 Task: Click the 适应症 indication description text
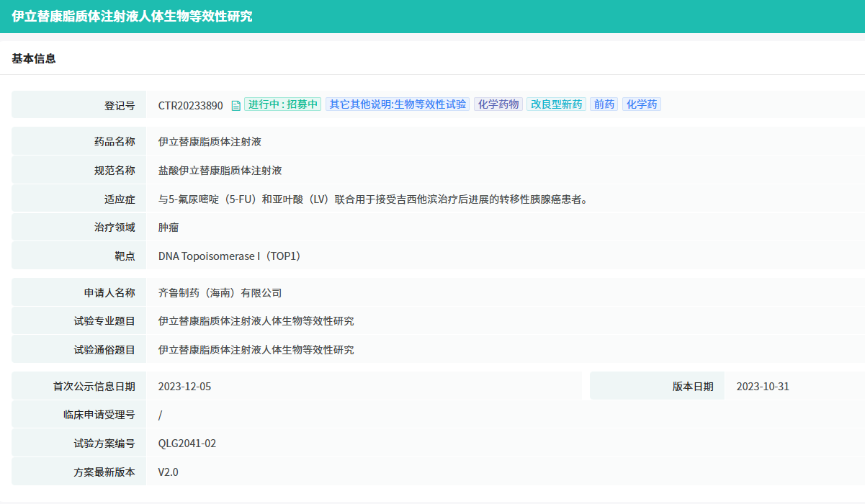point(374,199)
